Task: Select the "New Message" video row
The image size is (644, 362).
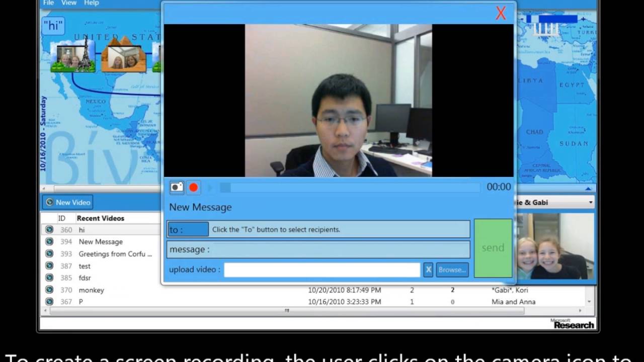Action: 101,242
